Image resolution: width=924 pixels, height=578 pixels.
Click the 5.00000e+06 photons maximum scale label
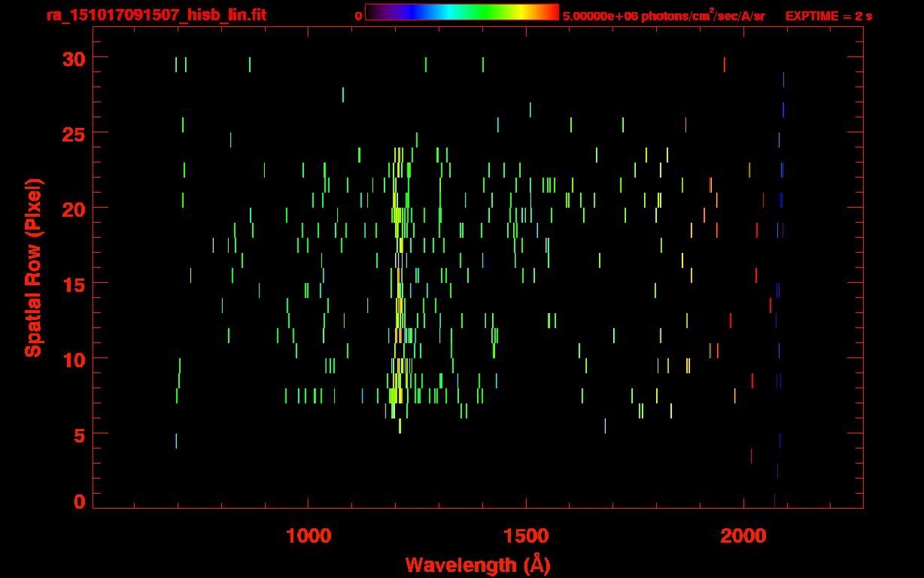(x=664, y=16)
